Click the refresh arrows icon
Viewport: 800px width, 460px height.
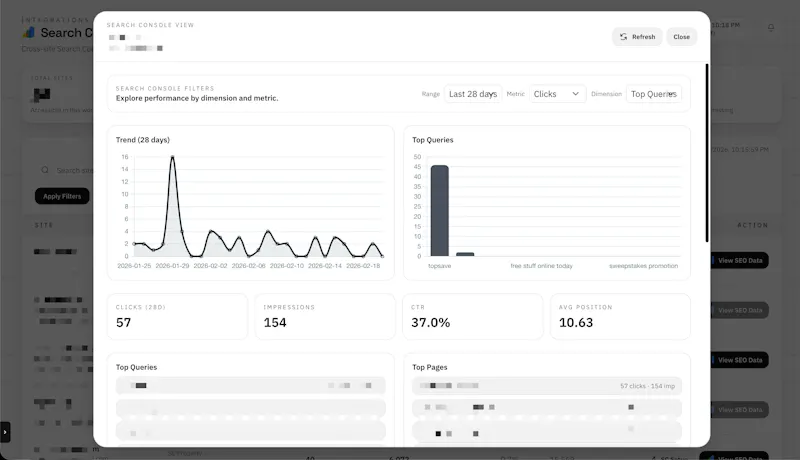[x=623, y=37]
